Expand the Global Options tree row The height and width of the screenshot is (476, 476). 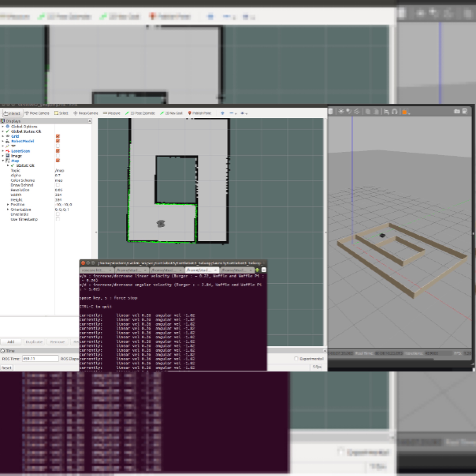click(3, 126)
